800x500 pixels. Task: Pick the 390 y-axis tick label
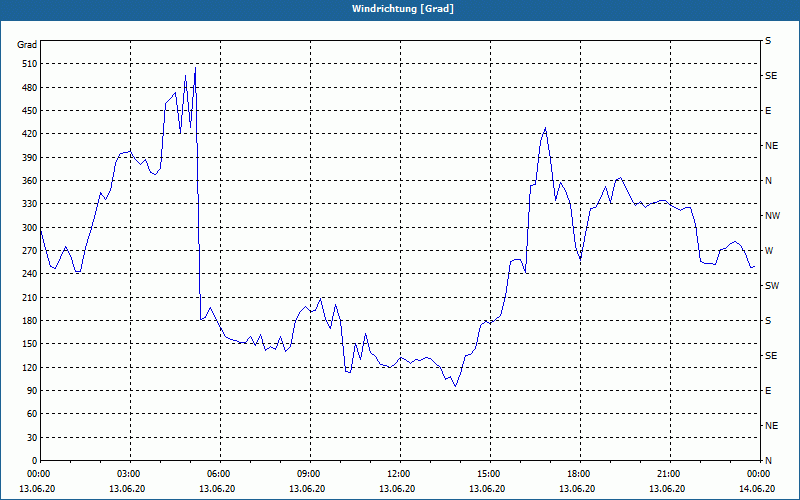click(x=30, y=157)
